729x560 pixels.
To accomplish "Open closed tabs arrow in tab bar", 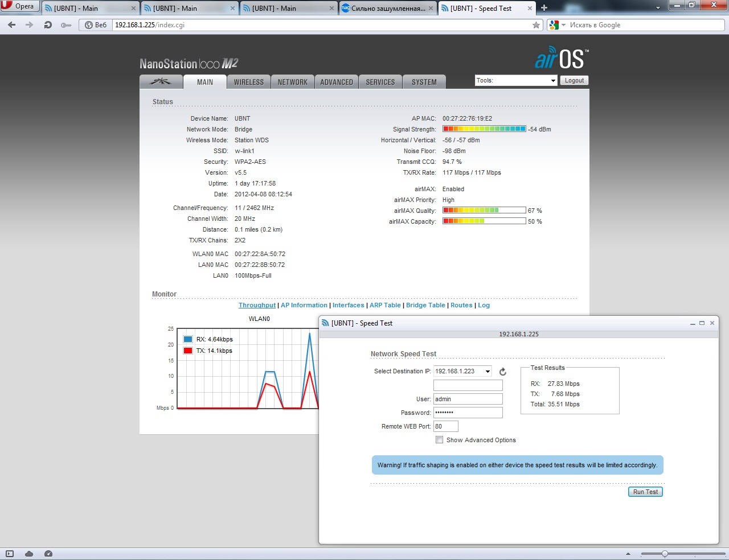I will click(658, 8).
